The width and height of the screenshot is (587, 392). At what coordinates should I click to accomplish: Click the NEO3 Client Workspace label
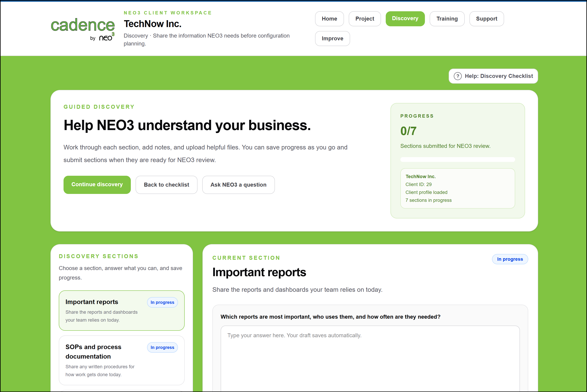coord(168,13)
